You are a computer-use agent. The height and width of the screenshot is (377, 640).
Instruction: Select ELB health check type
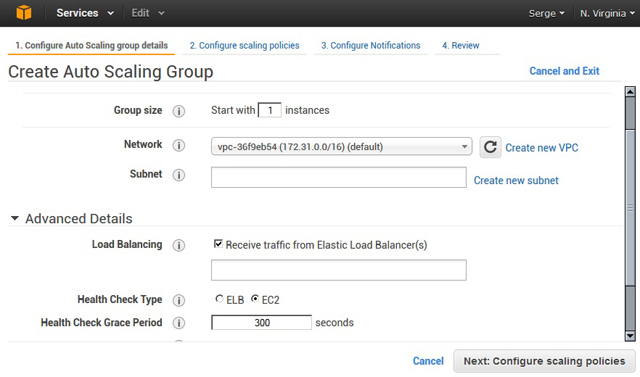pos(219,299)
